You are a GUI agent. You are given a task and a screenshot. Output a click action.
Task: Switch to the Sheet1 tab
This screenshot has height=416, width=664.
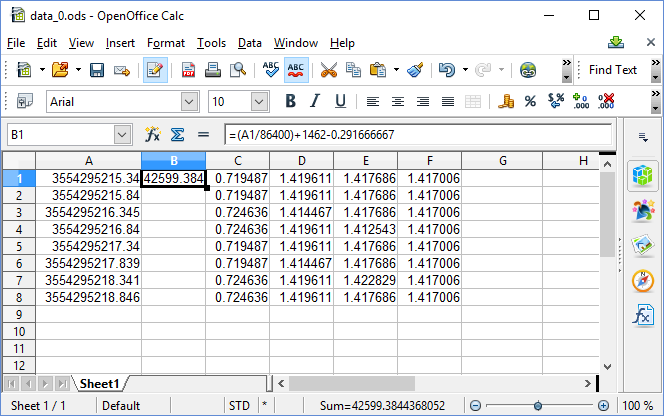coord(100,384)
